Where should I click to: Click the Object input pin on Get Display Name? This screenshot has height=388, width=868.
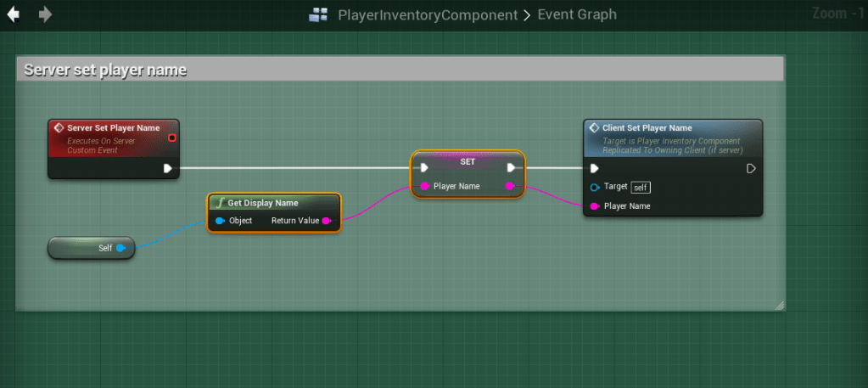[220, 221]
